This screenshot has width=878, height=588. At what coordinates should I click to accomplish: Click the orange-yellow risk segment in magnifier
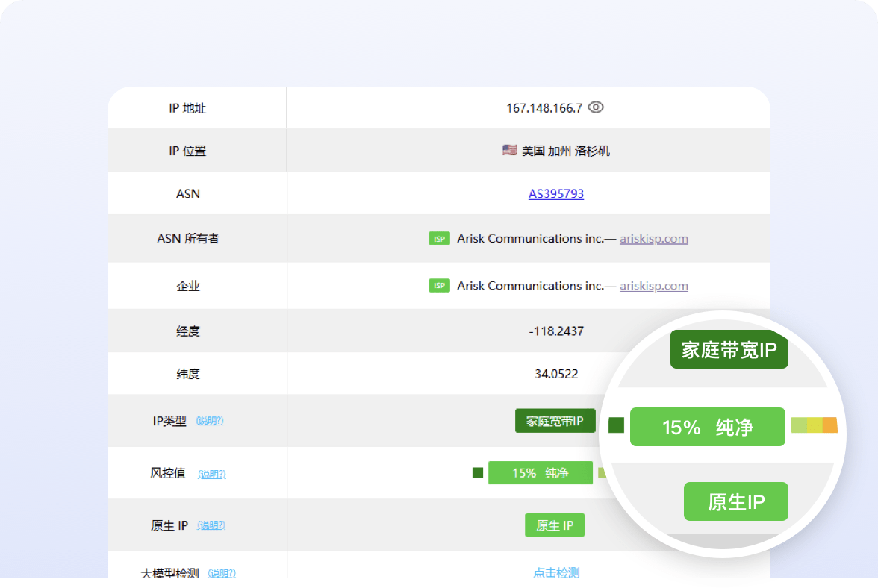pos(829,425)
